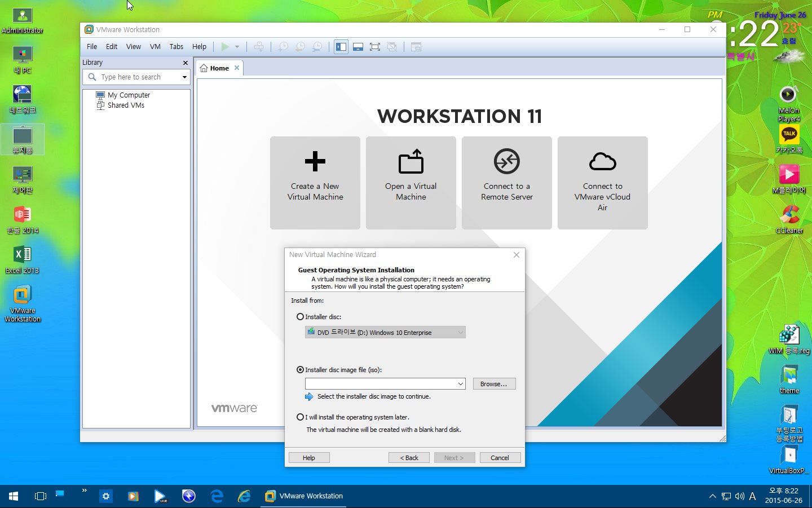
Task: Click the Connect to a Remote Server tile
Action: [x=507, y=183]
